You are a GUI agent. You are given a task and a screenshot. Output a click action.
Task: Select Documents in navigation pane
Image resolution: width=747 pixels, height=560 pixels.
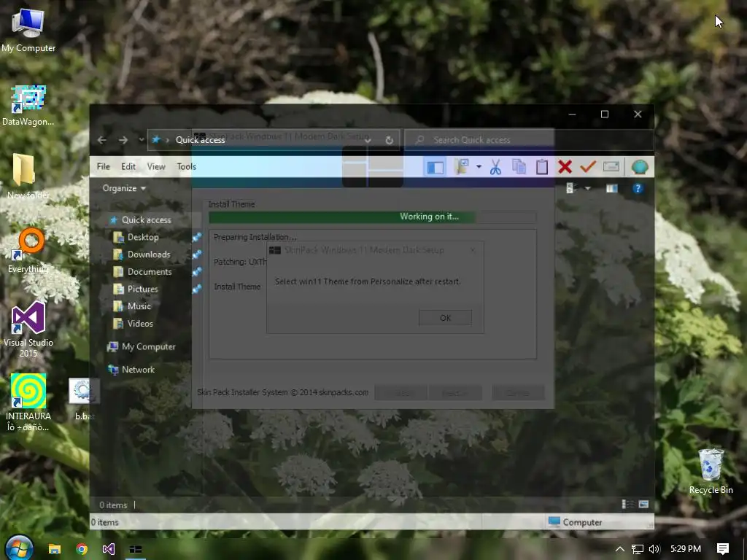click(x=150, y=271)
